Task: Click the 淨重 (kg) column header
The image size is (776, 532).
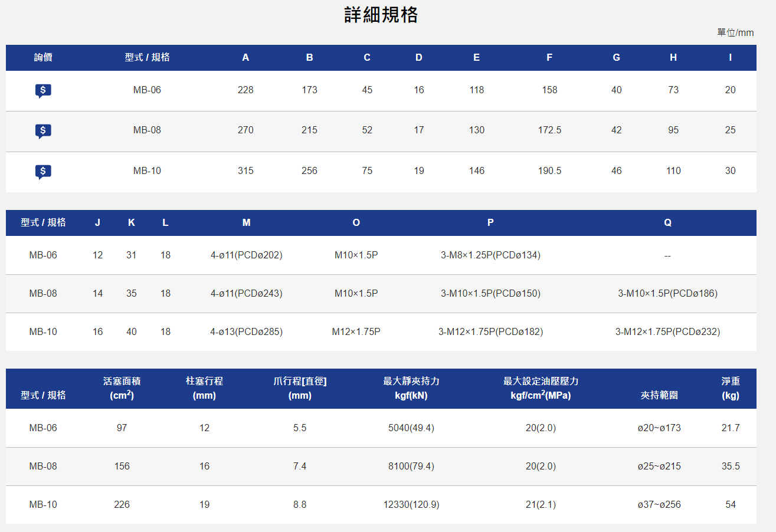Action: point(730,389)
